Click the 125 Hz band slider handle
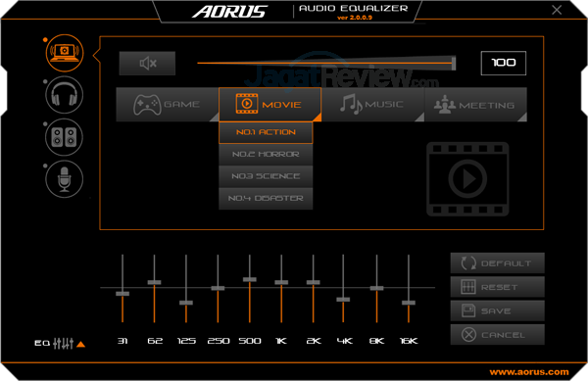This screenshot has width=588, height=381. [186, 303]
